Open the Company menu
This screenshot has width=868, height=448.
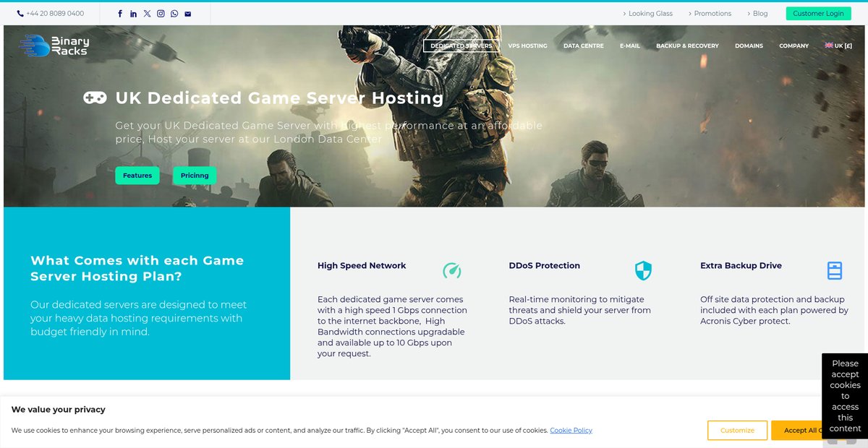(793, 46)
